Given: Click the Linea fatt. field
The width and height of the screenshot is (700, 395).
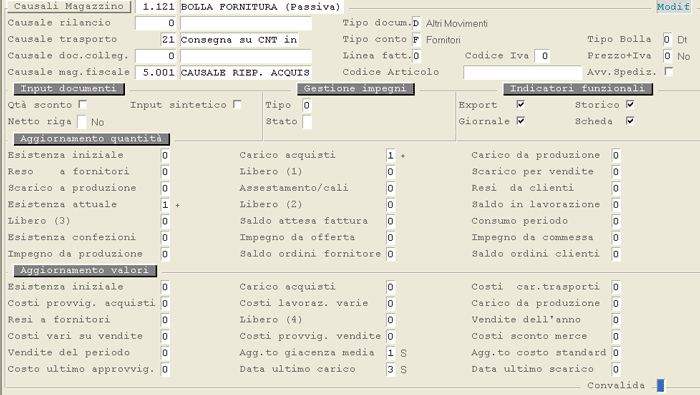Looking at the screenshot, I should point(416,56).
